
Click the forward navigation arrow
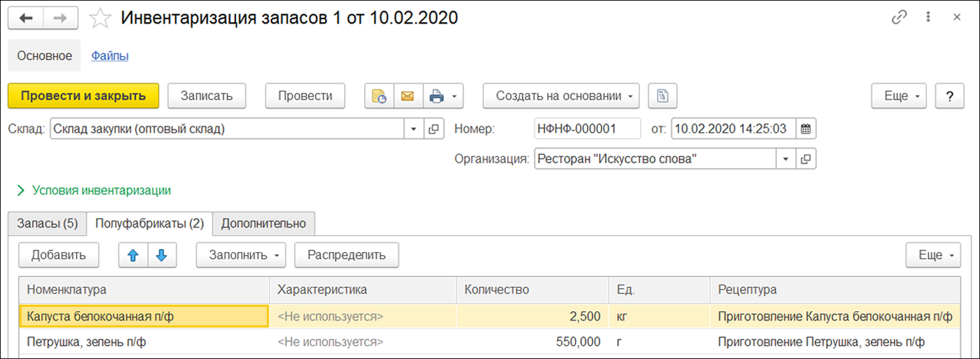[60, 18]
